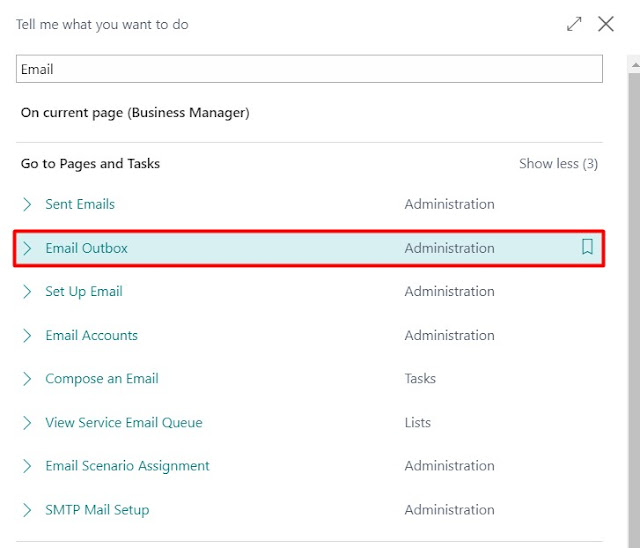This screenshot has width=640, height=548.
Task: Launch the Compose an Email task
Action: pyautogui.click(x=101, y=378)
